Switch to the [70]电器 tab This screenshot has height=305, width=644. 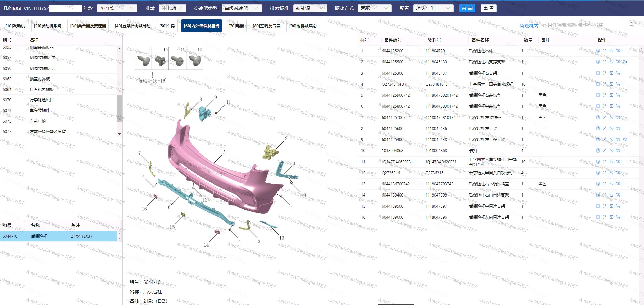(236, 26)
